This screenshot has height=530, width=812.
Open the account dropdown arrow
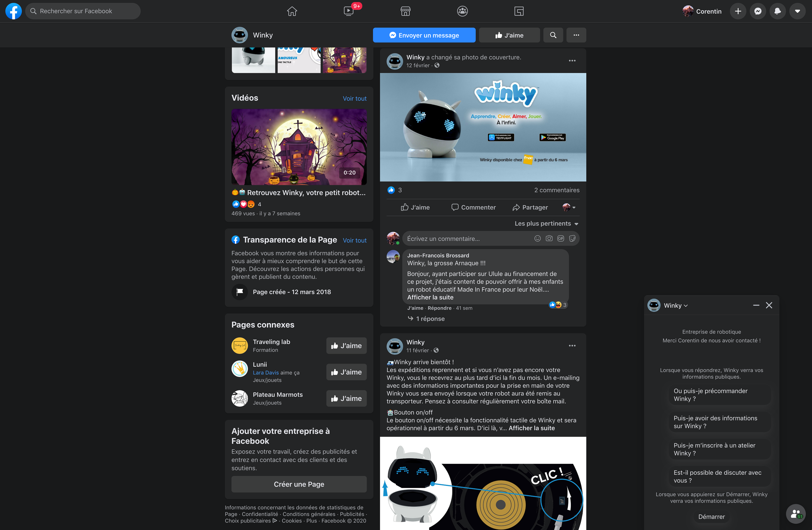click(797, 11)
